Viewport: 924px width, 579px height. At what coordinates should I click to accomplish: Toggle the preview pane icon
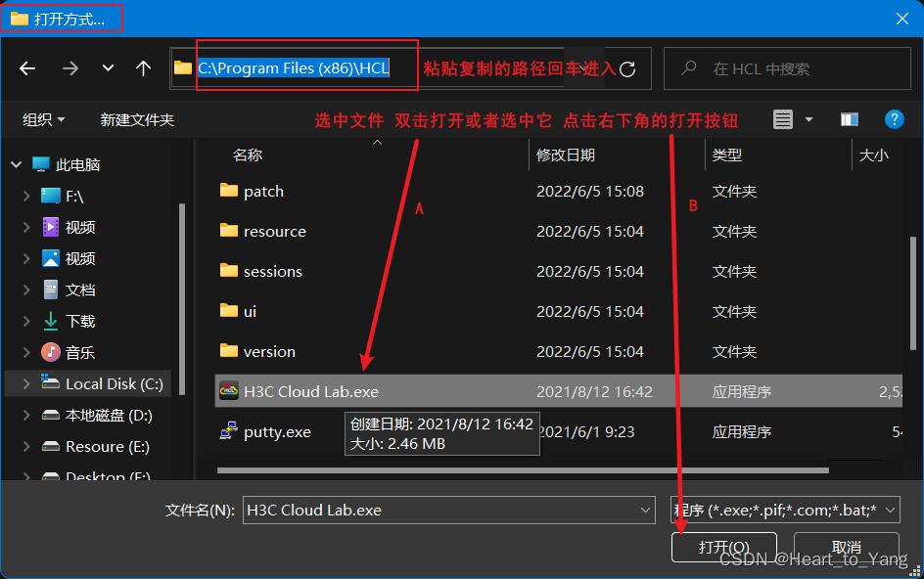(850, 119)
